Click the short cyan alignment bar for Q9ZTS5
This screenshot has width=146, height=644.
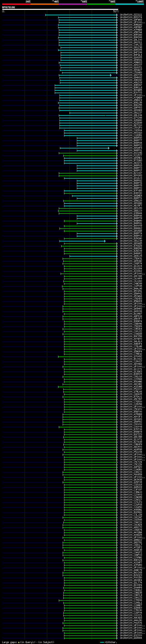pyautogui.click(x=85, y=75)
